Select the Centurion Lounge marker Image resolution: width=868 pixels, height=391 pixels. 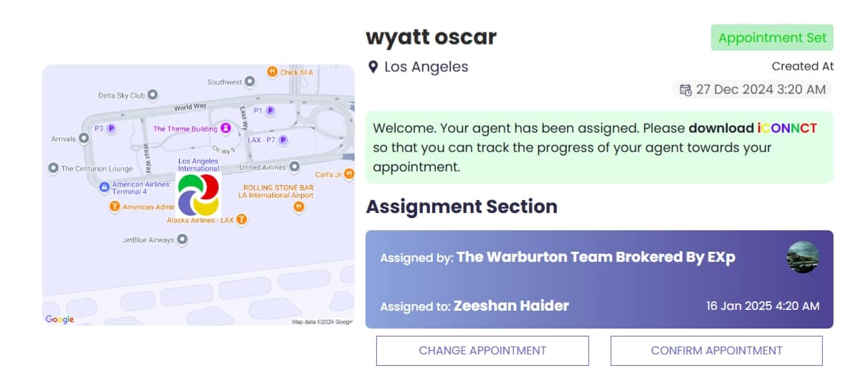[x=53, y=169]
